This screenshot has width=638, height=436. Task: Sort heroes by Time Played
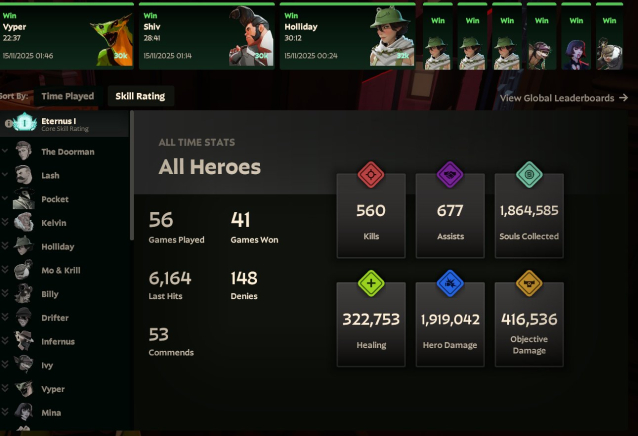[68, 96]
